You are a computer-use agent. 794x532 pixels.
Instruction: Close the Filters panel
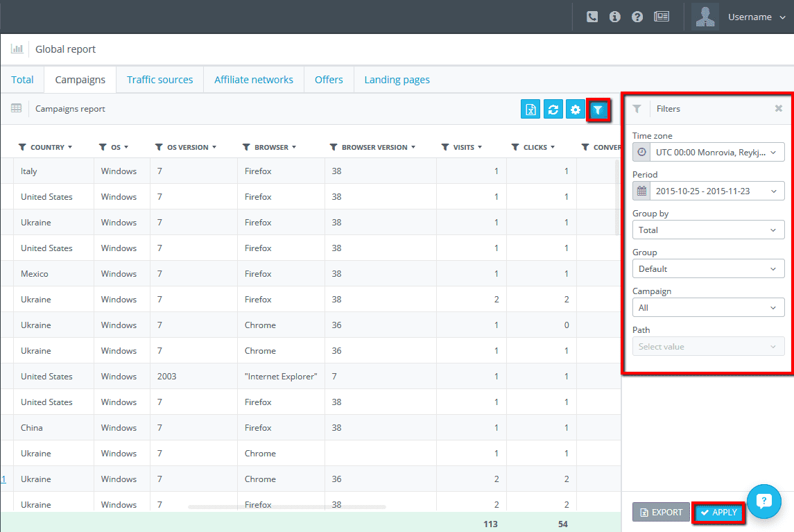click(778, 108)
